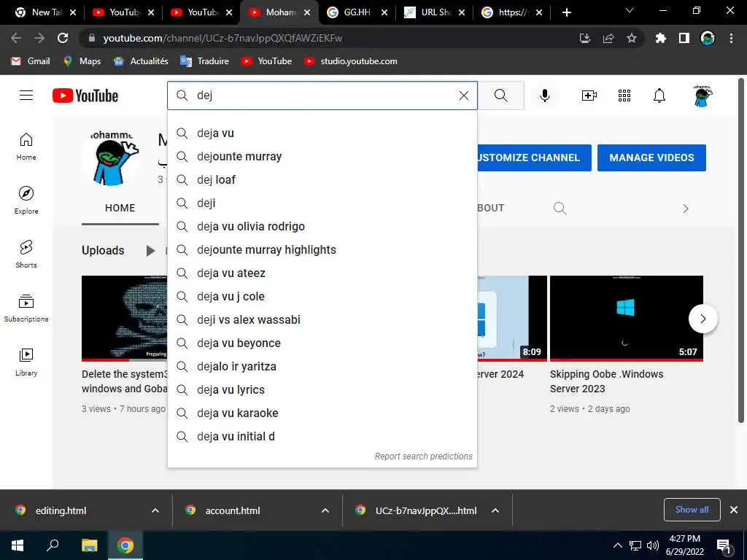The width and height of the screenshot is (747, 560).
Task: Expand options for UCz-b7navJppQX html download
Action: click(495, 510)
